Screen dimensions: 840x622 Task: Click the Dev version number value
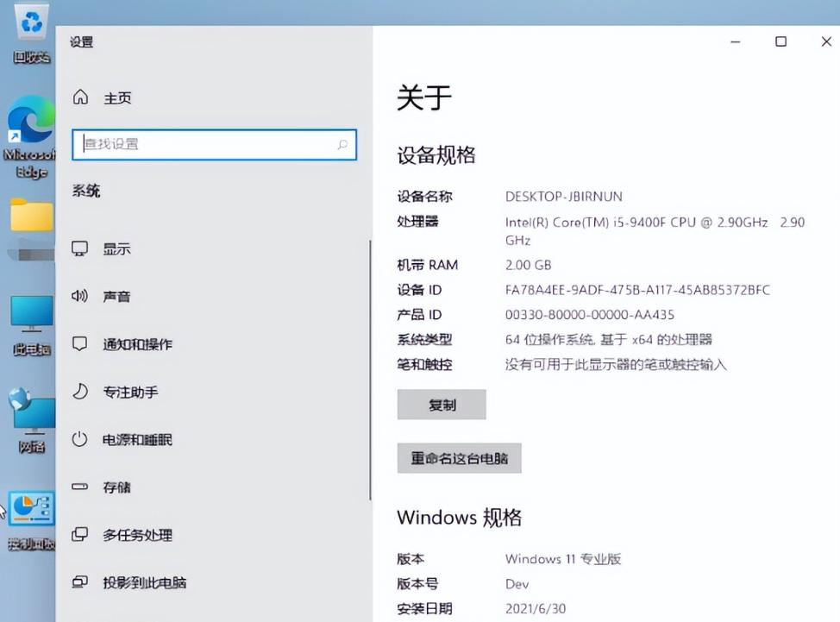point(517,584)
